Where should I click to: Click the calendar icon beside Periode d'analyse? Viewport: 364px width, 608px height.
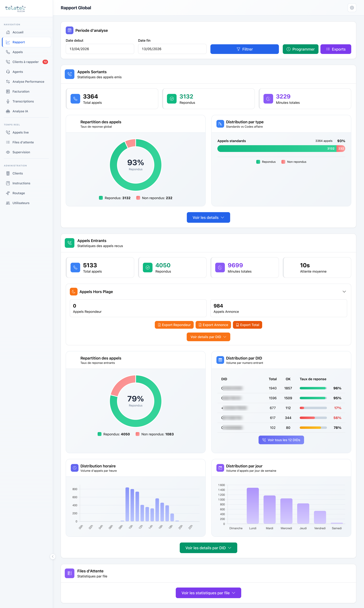click(x=69, y=30)
